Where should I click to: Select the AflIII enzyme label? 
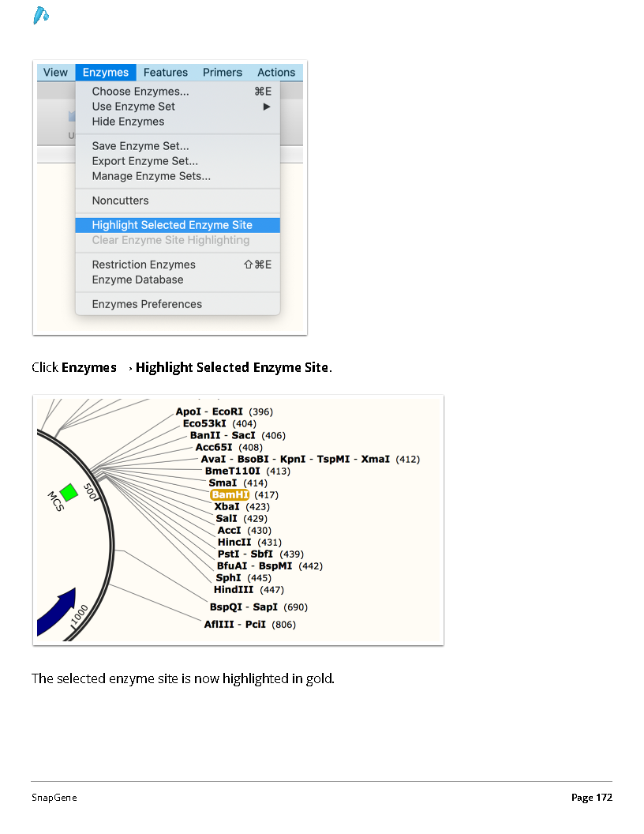(x=219, y=625)
